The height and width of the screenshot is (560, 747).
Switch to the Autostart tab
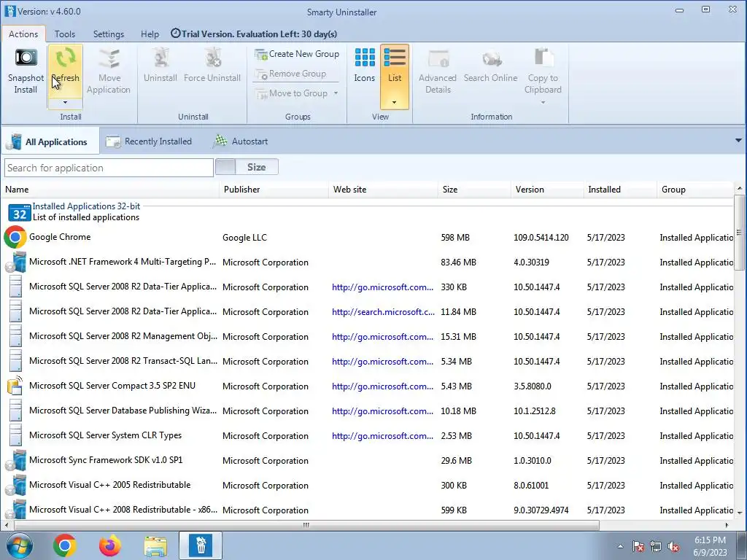pyautogui.click(x=241, y=141)
